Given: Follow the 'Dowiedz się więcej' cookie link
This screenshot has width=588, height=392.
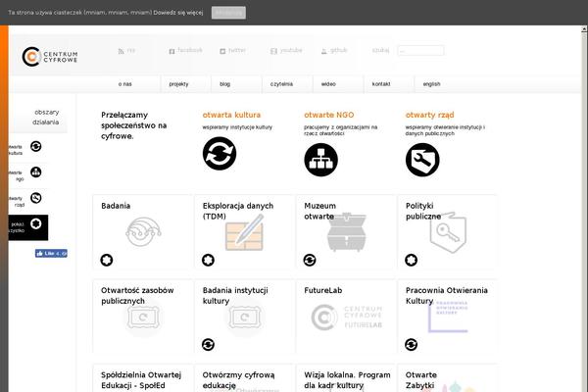Looking at the screenshot, I should [x=178, y=13].
